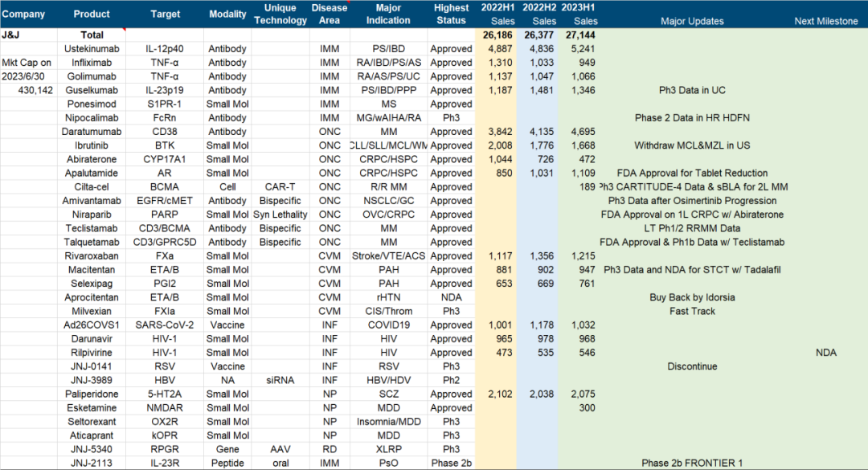Select the IL-12p40 target cell
This screenshot has height=470, width=868.
[x=165, y=49]
